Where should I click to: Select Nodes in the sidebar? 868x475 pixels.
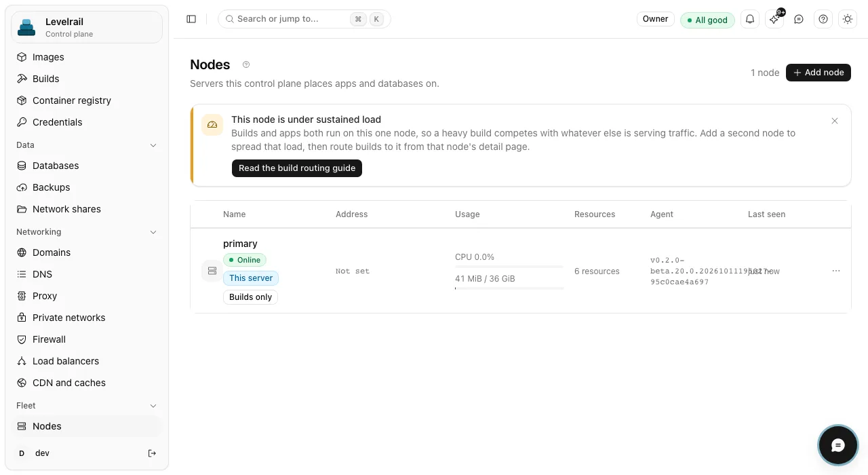click(x=87, y=426)
